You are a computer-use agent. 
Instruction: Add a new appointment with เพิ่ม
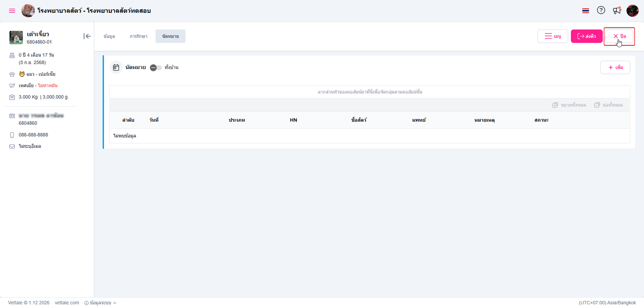(x=615, y=67)
